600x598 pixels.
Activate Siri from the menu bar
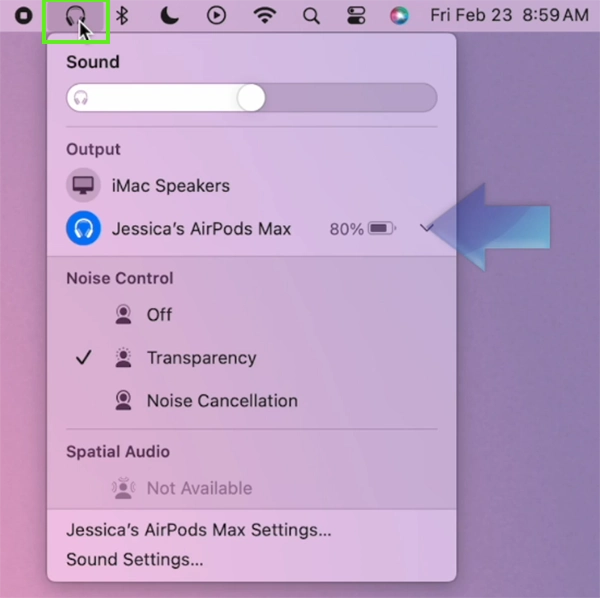pos(399,16)
